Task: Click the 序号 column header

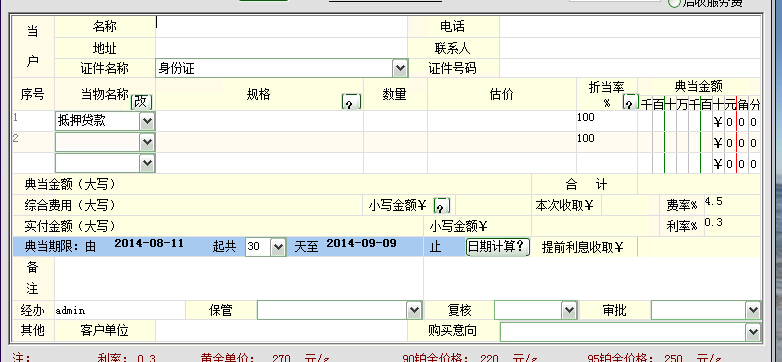Action: 32,94
